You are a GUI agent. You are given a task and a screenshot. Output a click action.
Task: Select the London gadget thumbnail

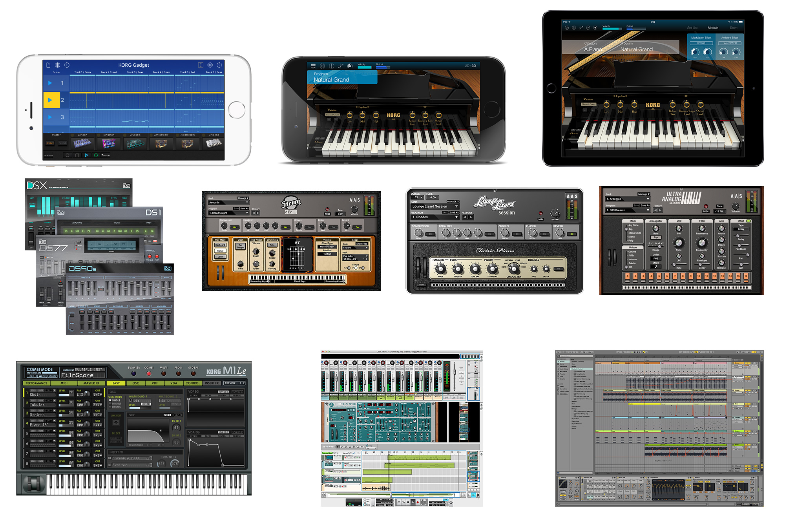point(82,143)
